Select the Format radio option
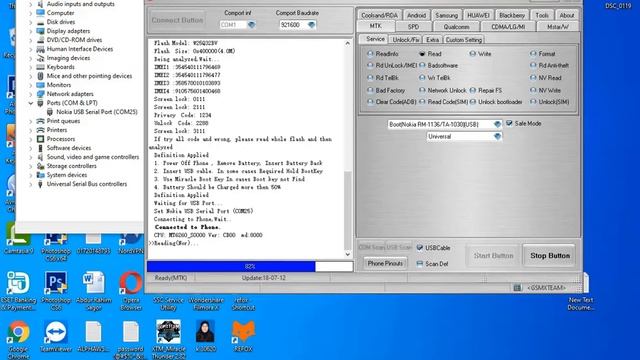640x360 pixels. point(533,53)
